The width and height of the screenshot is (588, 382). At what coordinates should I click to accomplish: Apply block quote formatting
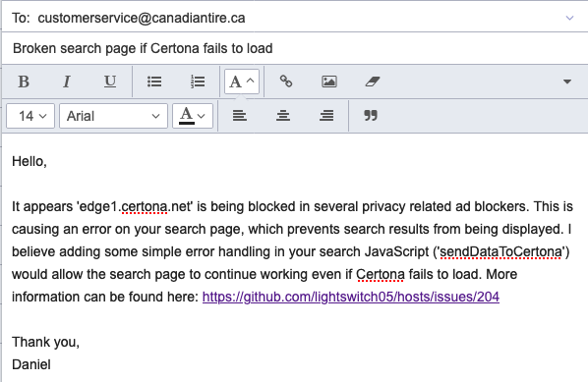point(371,116)
